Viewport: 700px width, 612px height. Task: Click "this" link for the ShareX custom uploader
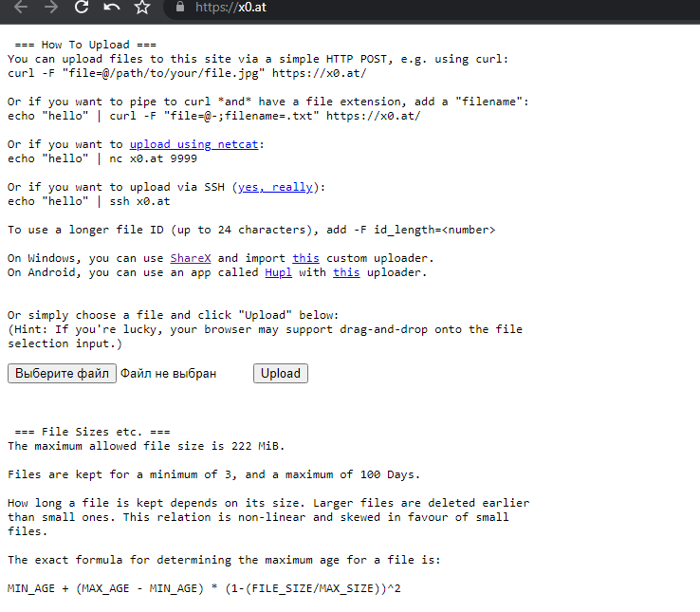pos(305,258)
